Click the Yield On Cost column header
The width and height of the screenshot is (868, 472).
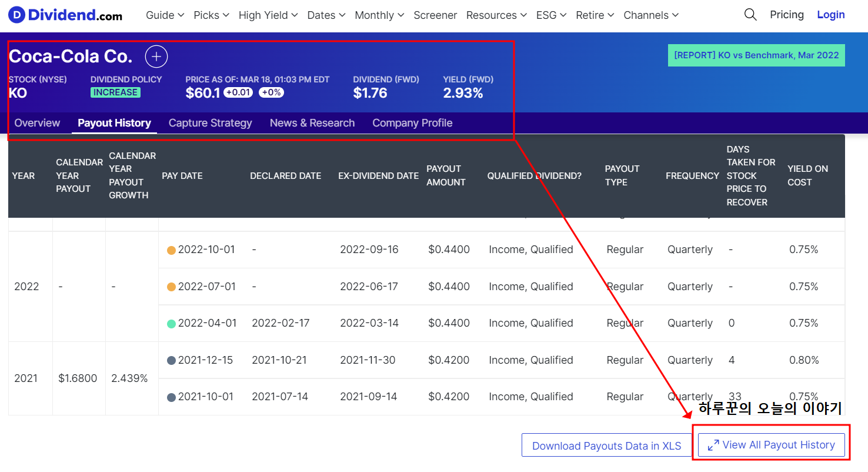point(807,176)
